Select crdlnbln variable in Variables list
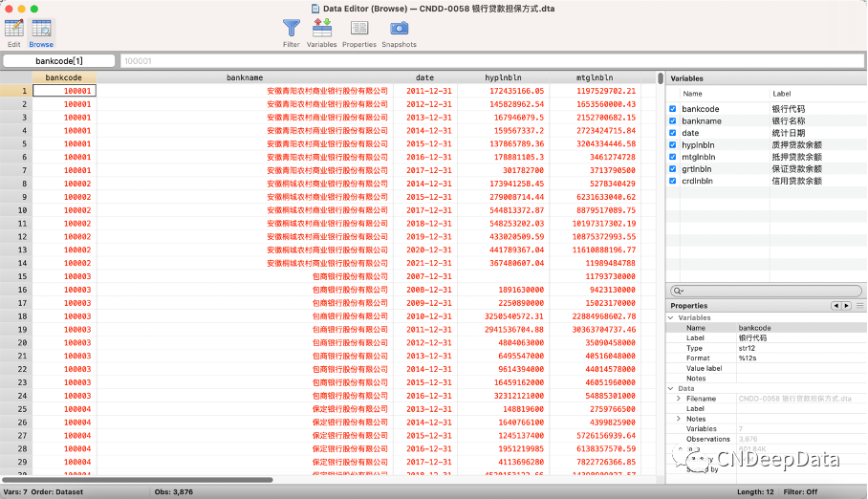This screenshot has height=499, width=868. (698, 181)
